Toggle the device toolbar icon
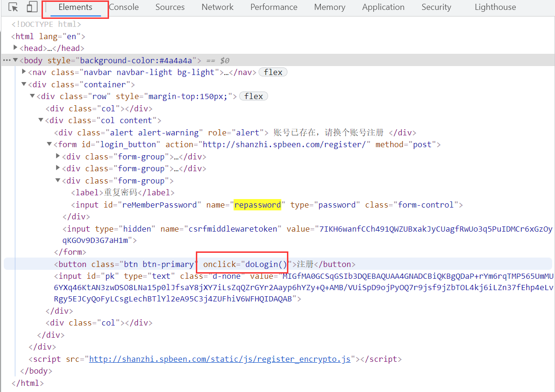The image size is (555, 392). (x=32, y=7)
